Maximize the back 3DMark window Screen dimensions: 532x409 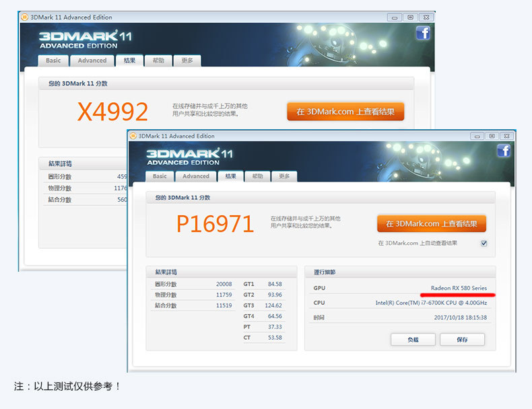tap(411, 17)
